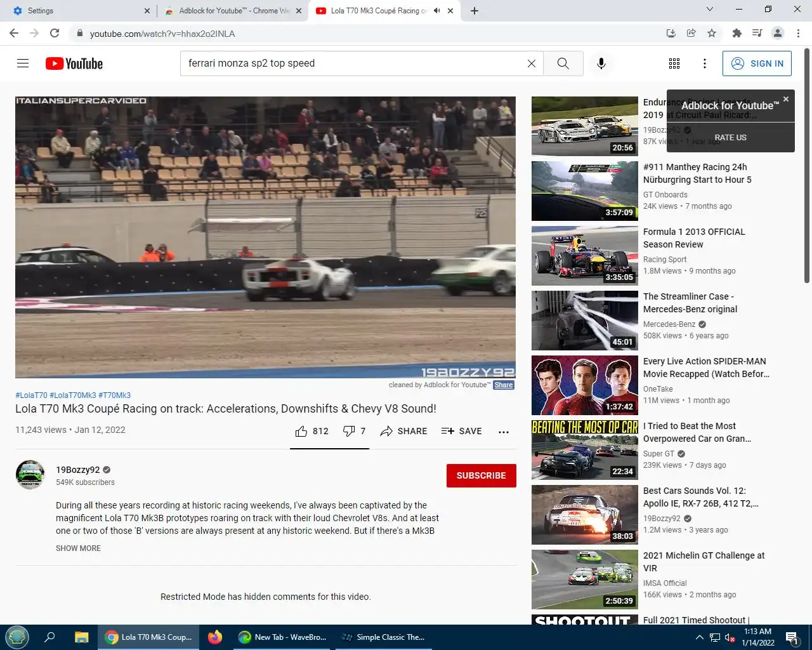Open File Explorer from taskbar
The width and height of the screenshot is (812, 650).
pyautogui.click(x=82, y=637)
